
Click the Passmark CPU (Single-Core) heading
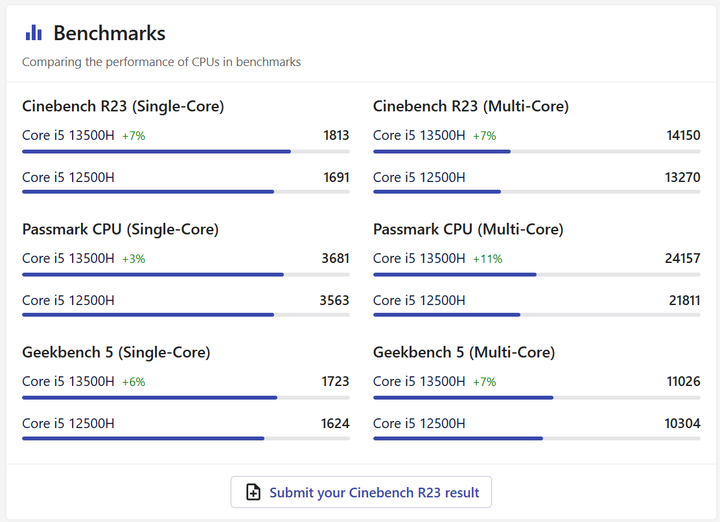(x=120, y=229)
